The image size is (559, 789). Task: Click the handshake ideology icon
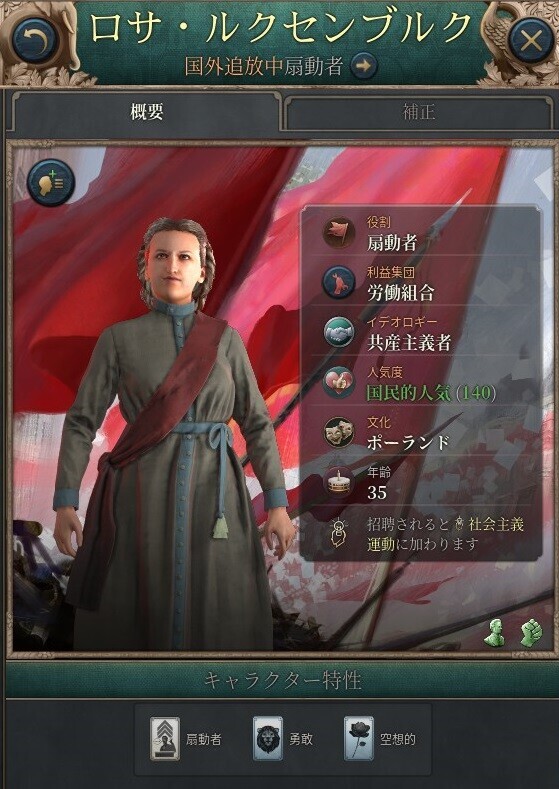click(x=339, y=333)
